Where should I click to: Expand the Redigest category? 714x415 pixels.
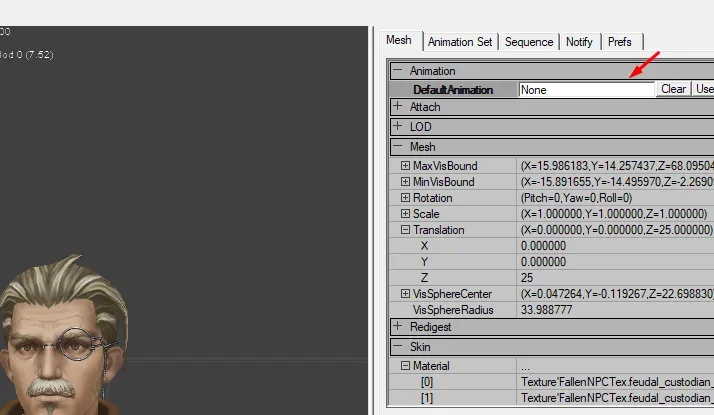pos(398,326)
